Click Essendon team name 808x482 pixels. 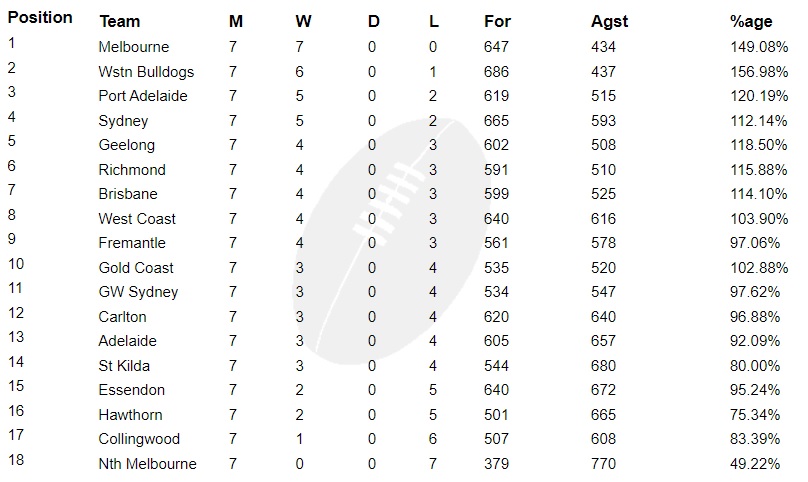[132, 390]
